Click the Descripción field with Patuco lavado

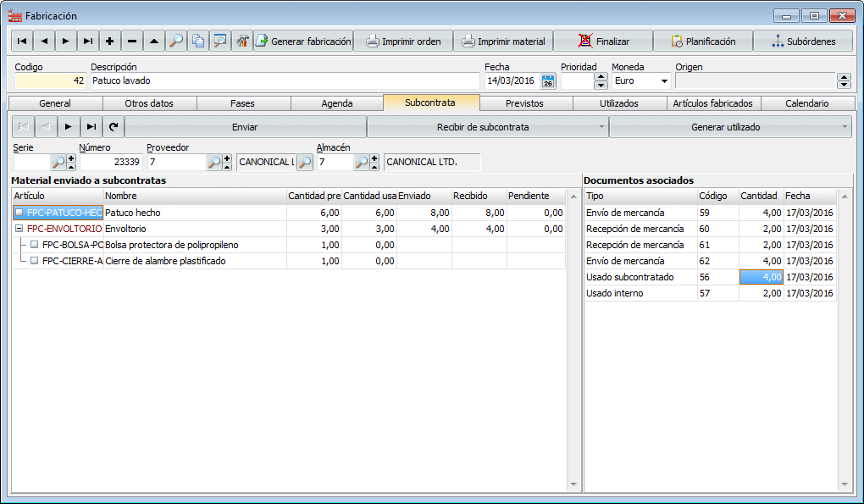pos(285,81)
